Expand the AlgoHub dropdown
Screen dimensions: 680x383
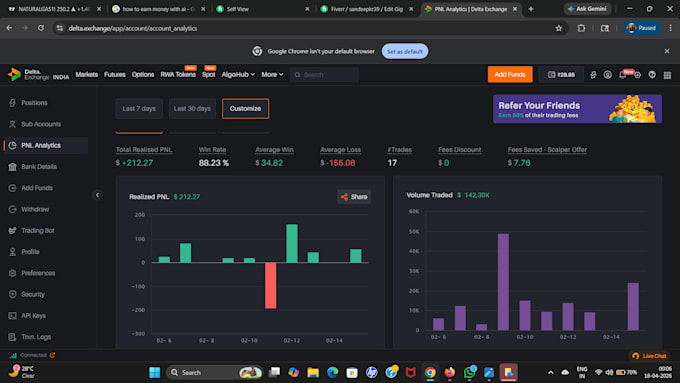click(238, 75)
